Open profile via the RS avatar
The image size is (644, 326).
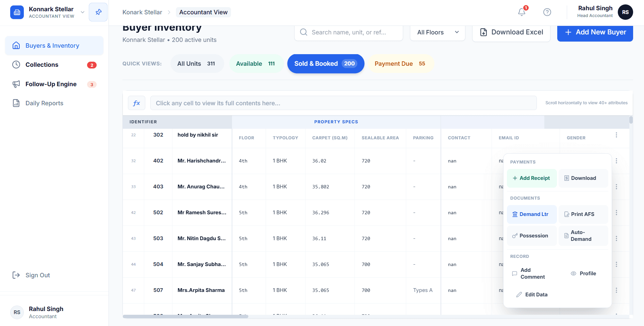(625, 12)
